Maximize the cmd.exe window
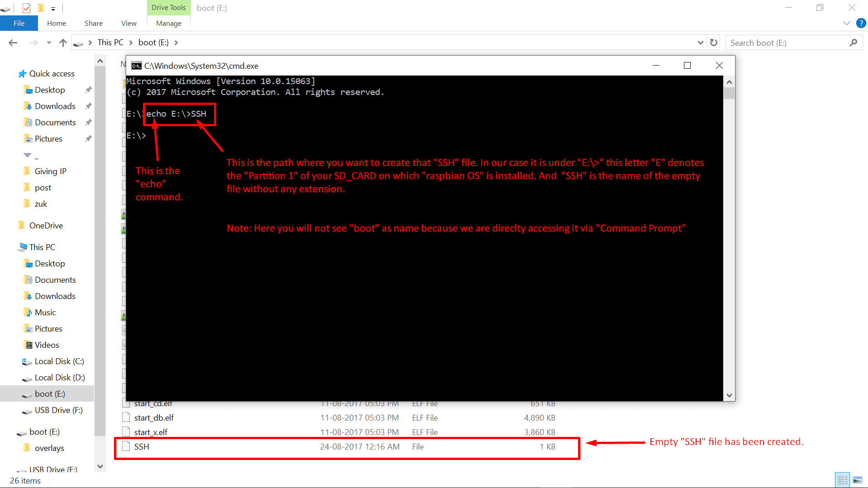 tap(687, 66)
